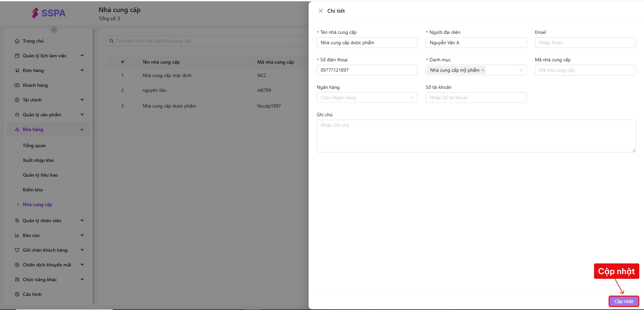Click supplier code nl6789
This screenshot has width=644, height=310.
[x=264, y=90]
